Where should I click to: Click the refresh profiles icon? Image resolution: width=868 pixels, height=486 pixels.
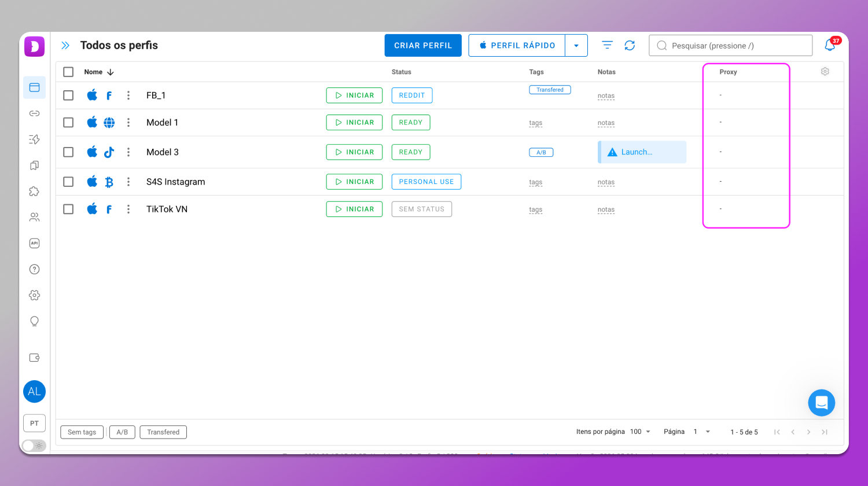tap(630, 45)
